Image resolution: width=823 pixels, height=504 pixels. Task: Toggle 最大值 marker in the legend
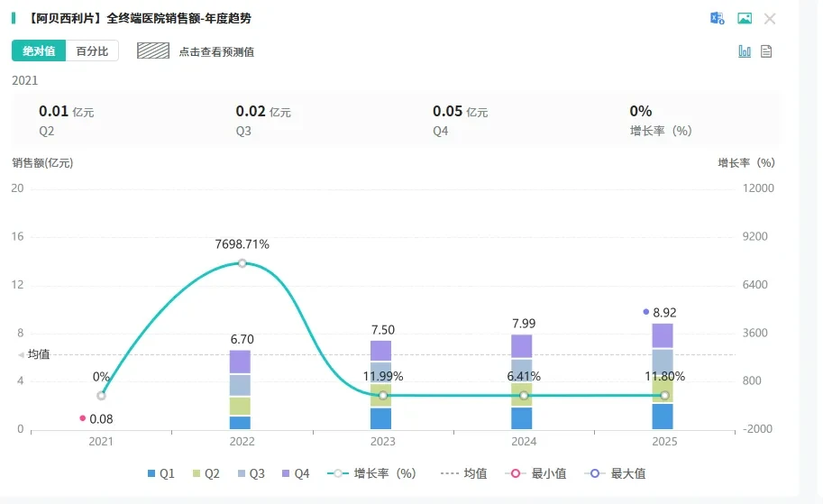tap(615, 473)
